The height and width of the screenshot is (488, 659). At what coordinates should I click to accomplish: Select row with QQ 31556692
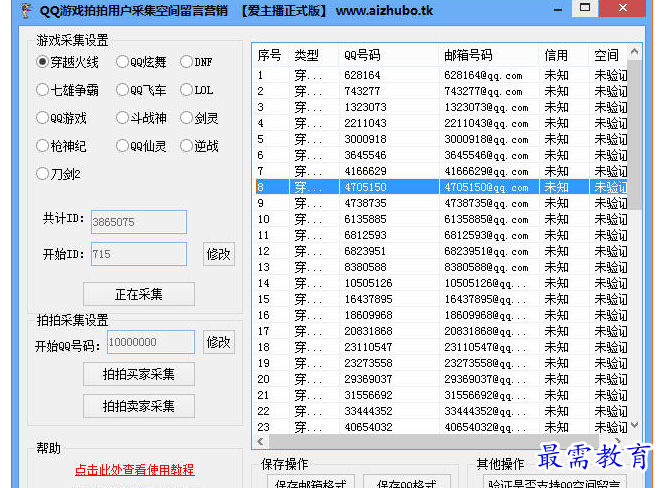click(x=440, y=395)
